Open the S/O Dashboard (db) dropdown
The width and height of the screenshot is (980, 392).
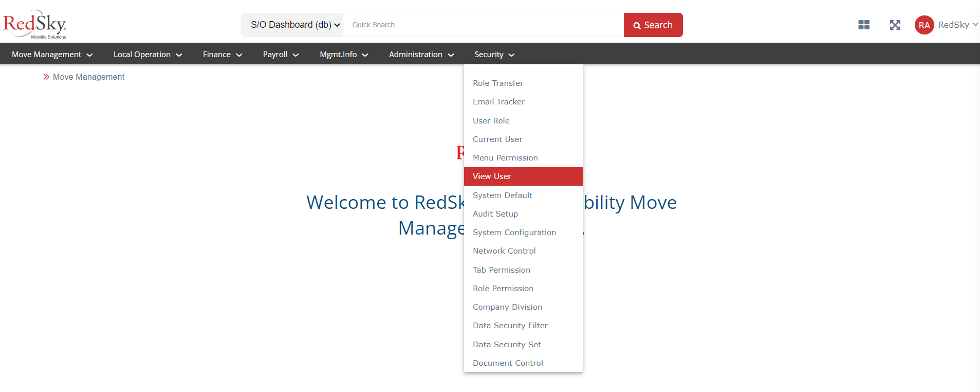click(292, 25)
